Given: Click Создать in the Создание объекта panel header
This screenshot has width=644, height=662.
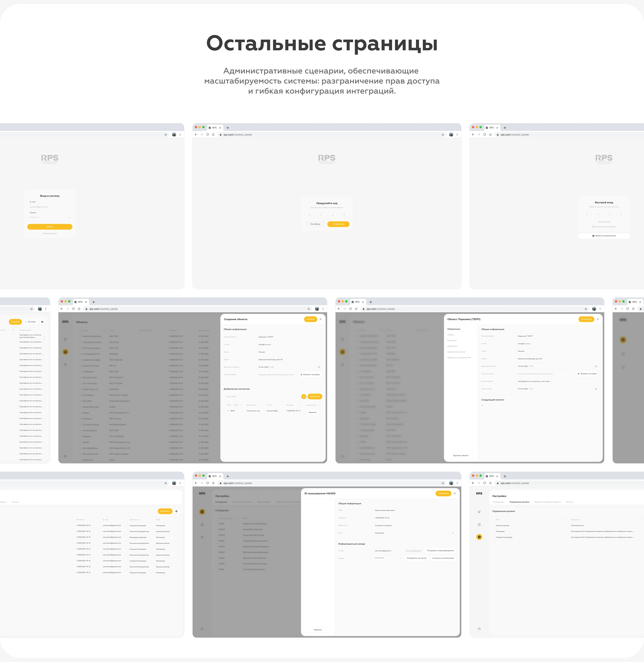Looking at the screenshot, I should pyautogui.click(x=310, y=319).
